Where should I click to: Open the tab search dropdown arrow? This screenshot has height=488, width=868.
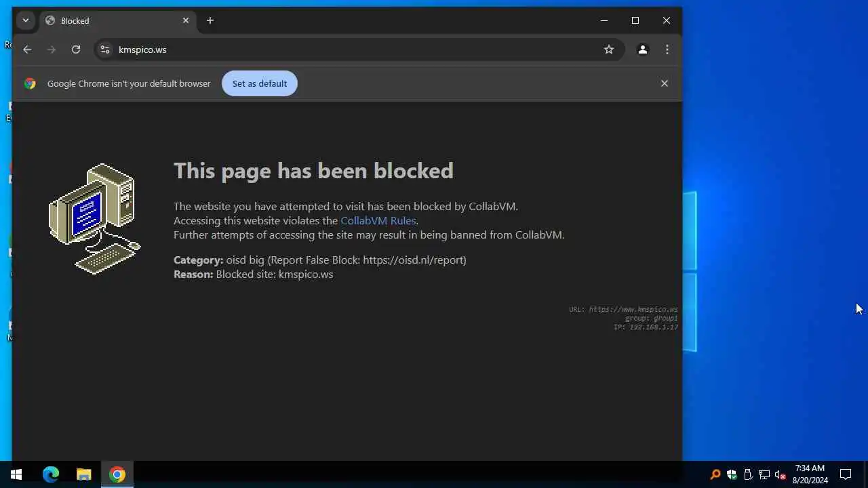(x=26, y=20)
